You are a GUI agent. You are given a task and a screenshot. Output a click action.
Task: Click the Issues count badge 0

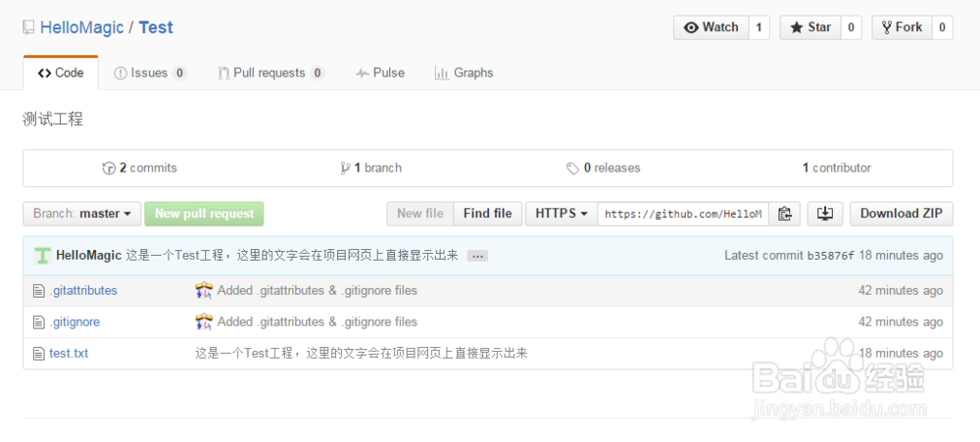click(179, 74)
